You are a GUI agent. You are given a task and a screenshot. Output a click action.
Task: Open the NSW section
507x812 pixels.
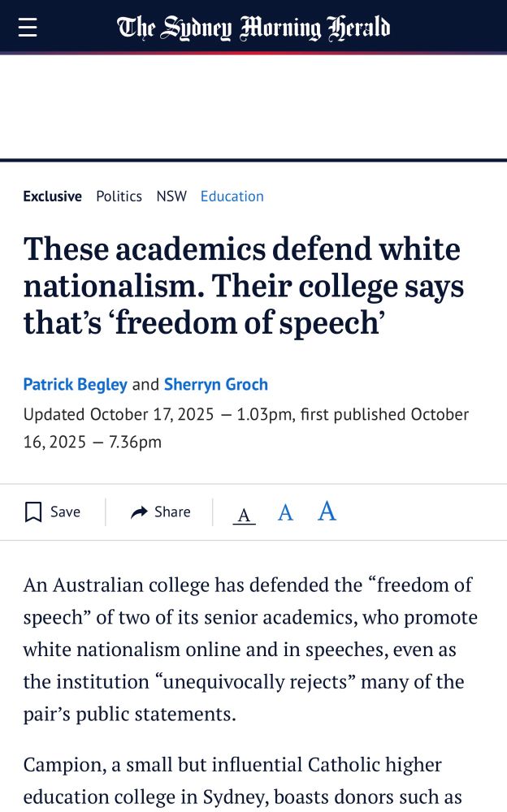(x=171, y=196)
